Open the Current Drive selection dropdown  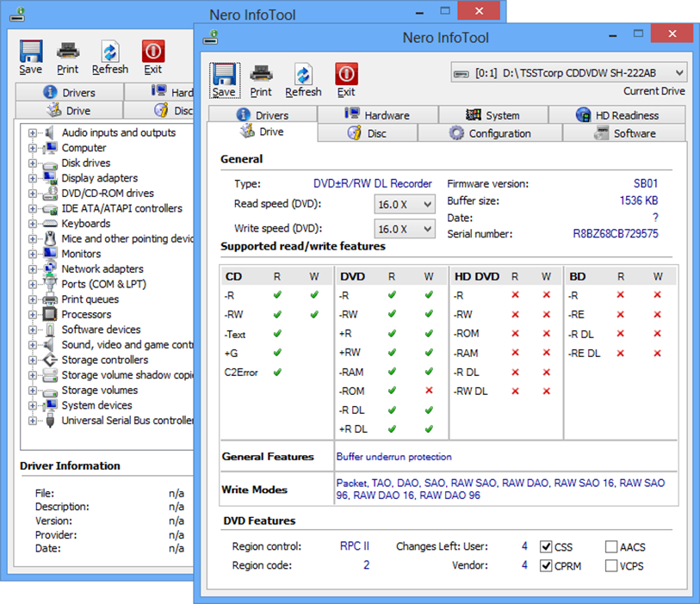click(x=569, y=73)
